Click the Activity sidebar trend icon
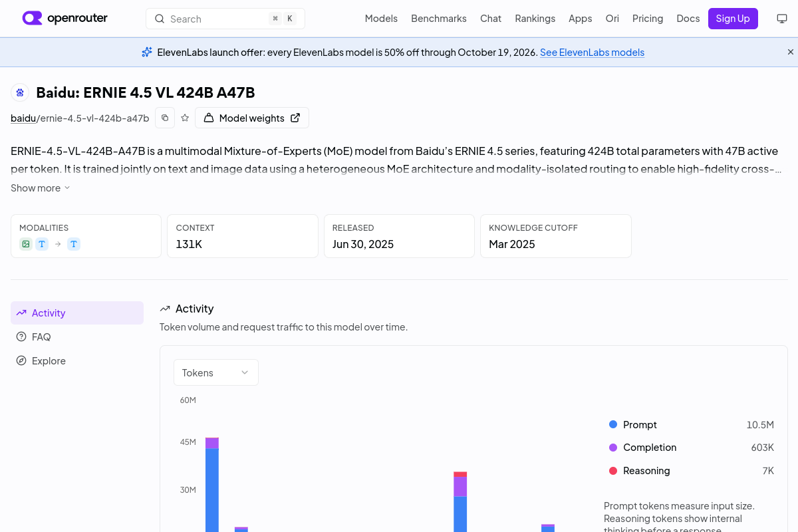 point(21,313)
